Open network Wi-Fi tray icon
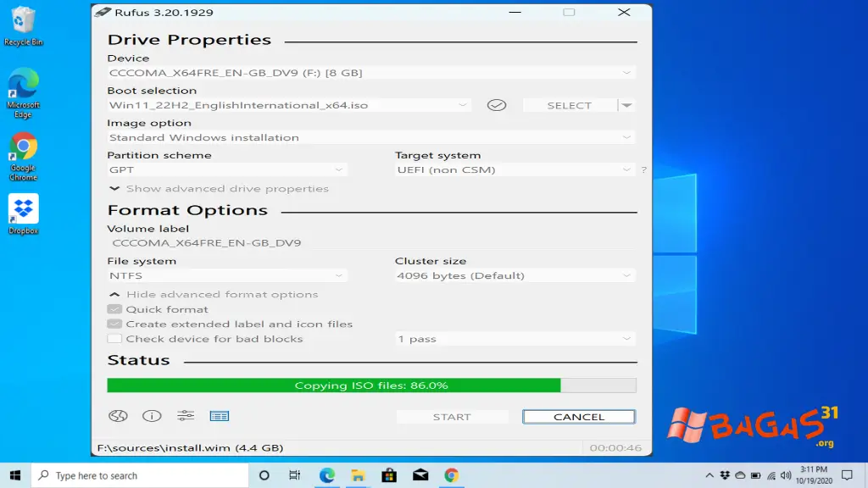The height and width of the screenshot is (488, 868). click(771, 475)
